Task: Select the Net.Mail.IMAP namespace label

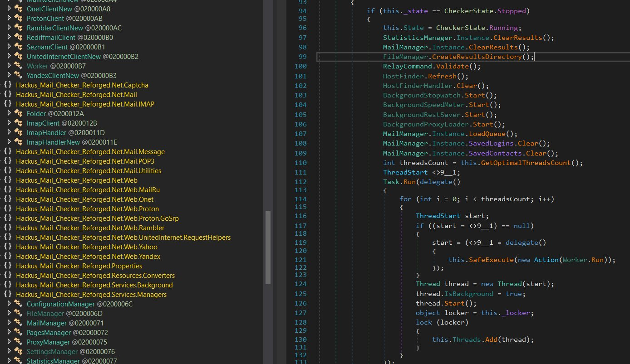Action: tap(85, 104)
